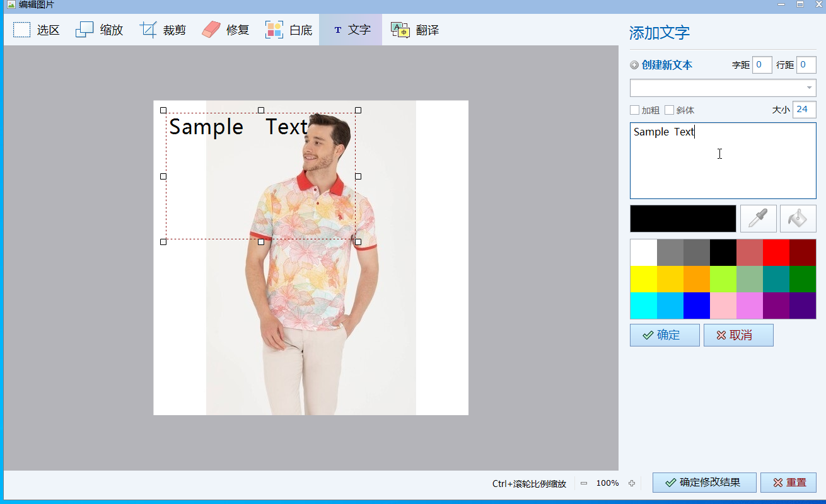The image size is (826, 504).
Task: Click 创建新文本 to add text
Action: [x=661, y=65]
